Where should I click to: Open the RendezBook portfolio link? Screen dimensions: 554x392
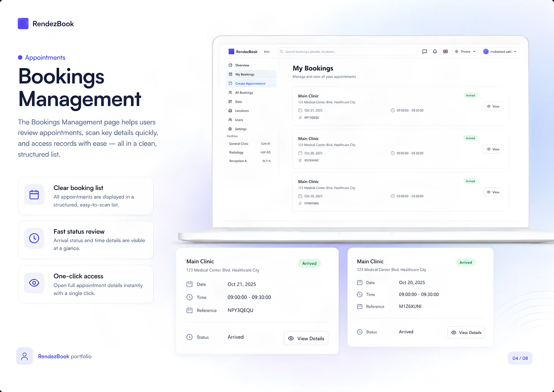point(65,356)
